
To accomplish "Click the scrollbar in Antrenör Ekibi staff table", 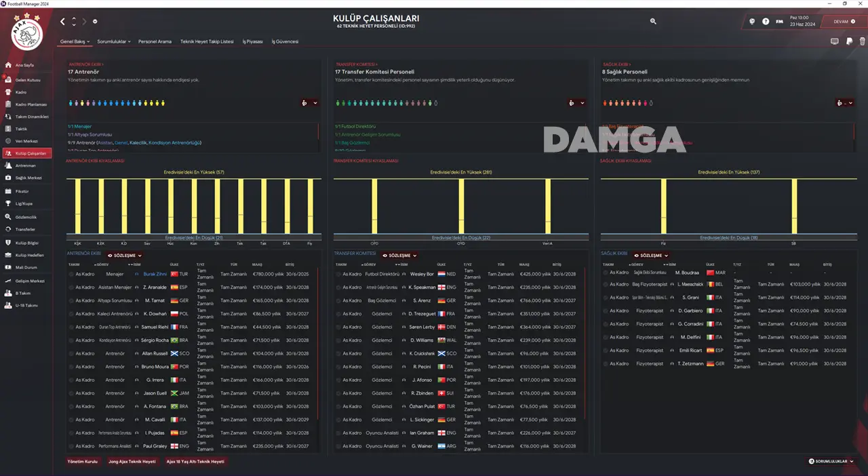I will coord(318,339).
